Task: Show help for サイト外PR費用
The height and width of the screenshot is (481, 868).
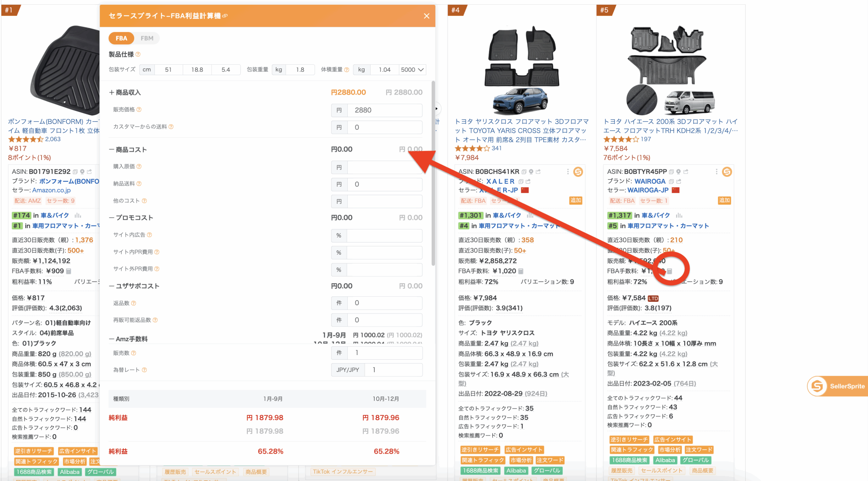Action: 157,269
